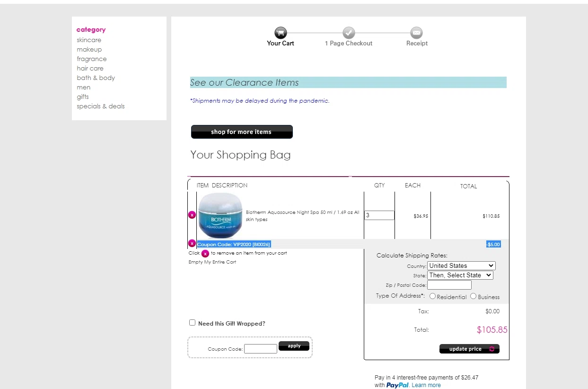The image size is (588, 389).
Task: Click the Your Cart step icon
Action: coord(281,33)
